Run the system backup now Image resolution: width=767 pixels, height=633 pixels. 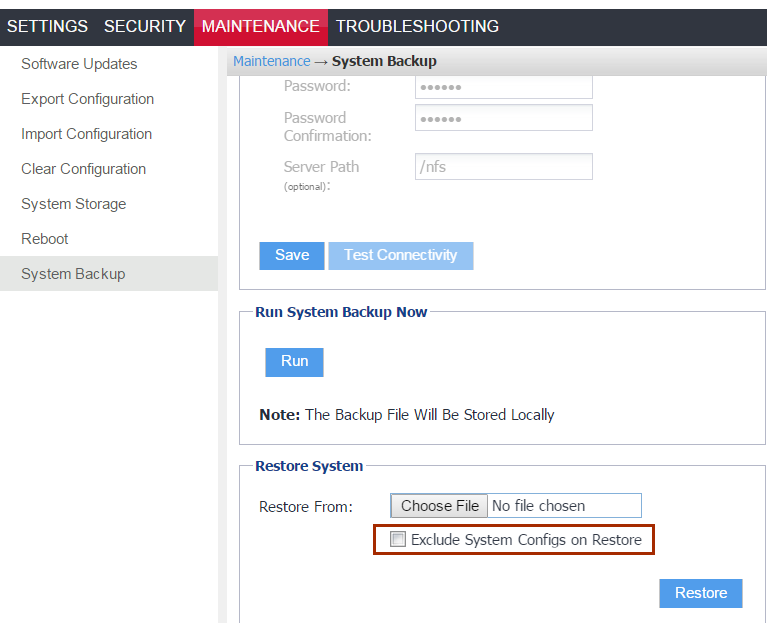click(294, 361)
